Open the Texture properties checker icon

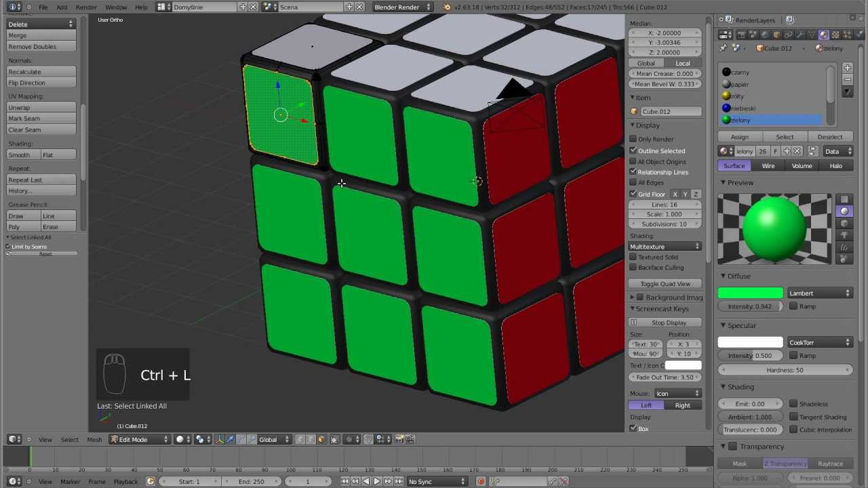835,35
